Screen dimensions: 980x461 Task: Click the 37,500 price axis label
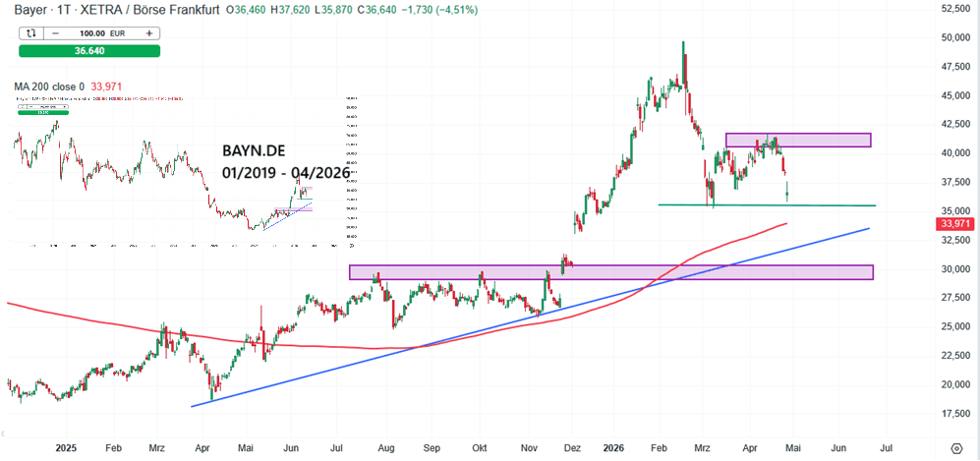[955, 183]
